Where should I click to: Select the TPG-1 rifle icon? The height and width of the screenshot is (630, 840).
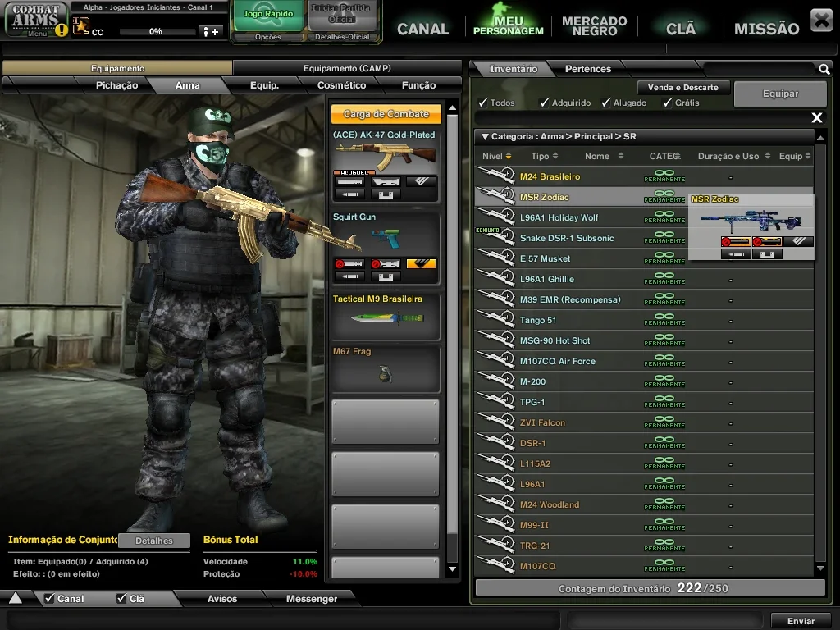coord(495,401)
